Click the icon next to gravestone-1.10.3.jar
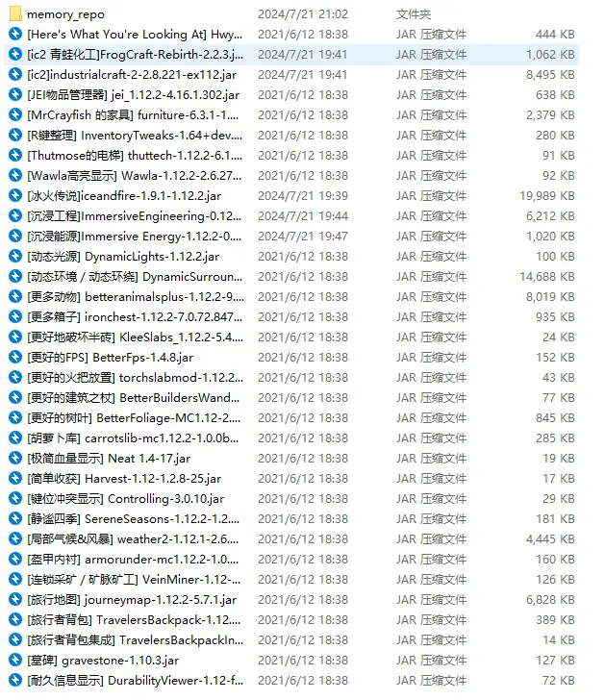 [14, 660]
